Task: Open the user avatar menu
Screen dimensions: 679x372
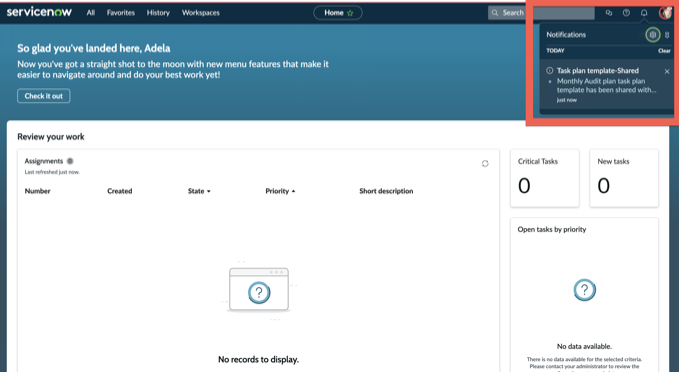Action: (665, 13)
